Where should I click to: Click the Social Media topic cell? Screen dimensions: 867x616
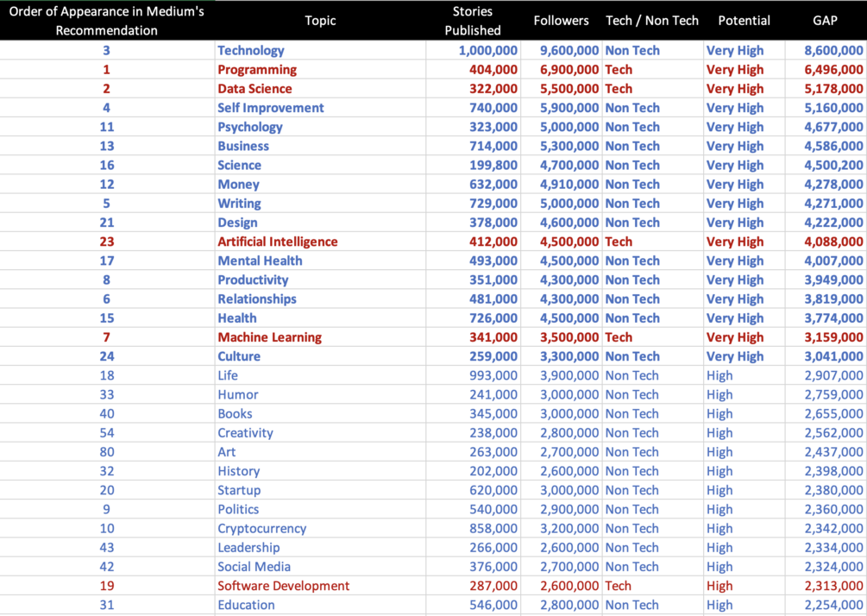[254, 567]
